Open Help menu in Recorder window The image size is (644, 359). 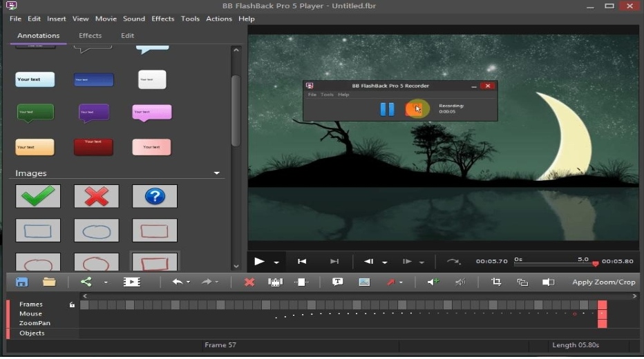point(343,95)
